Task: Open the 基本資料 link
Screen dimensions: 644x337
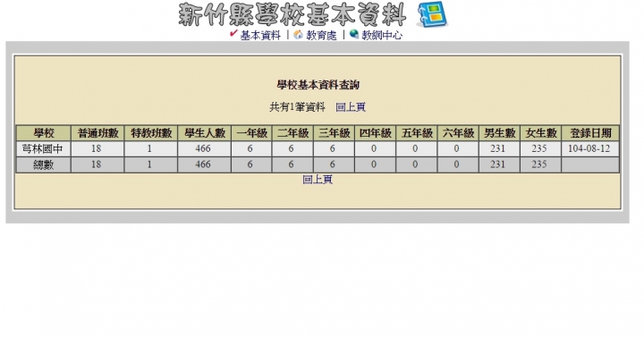Action: coord(260,36)
